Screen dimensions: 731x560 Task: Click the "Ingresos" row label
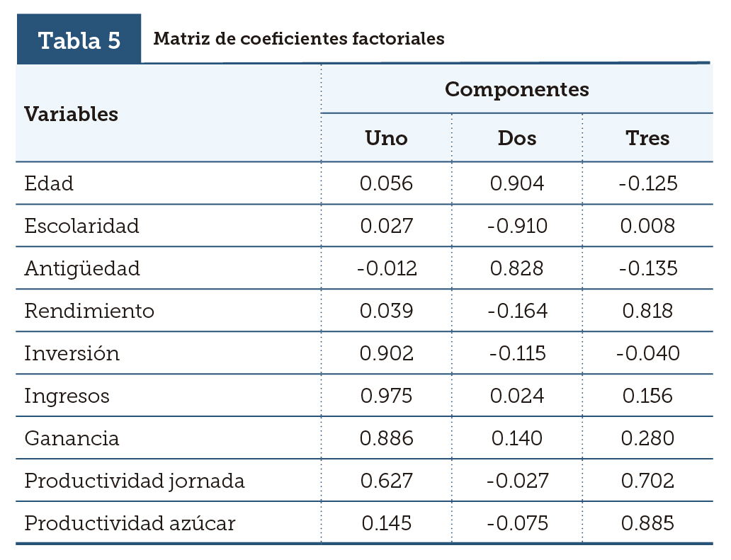click(x=67, y=396)
